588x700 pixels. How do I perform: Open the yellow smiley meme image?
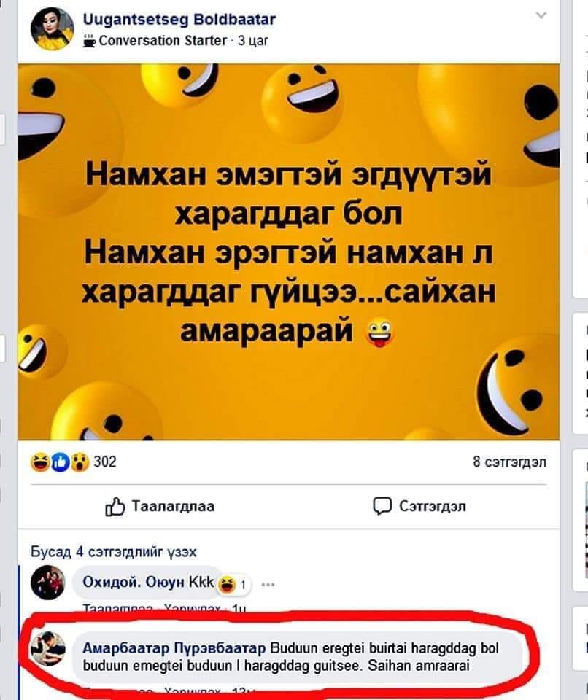pos(289,252)
